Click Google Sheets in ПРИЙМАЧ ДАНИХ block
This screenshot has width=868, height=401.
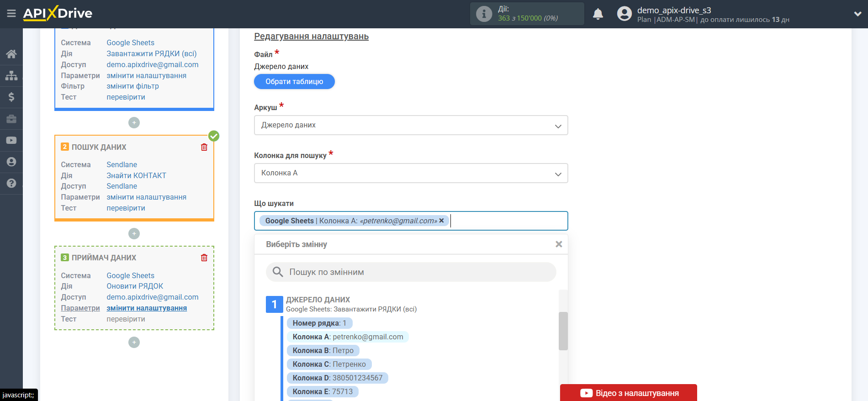coord(130,275)
